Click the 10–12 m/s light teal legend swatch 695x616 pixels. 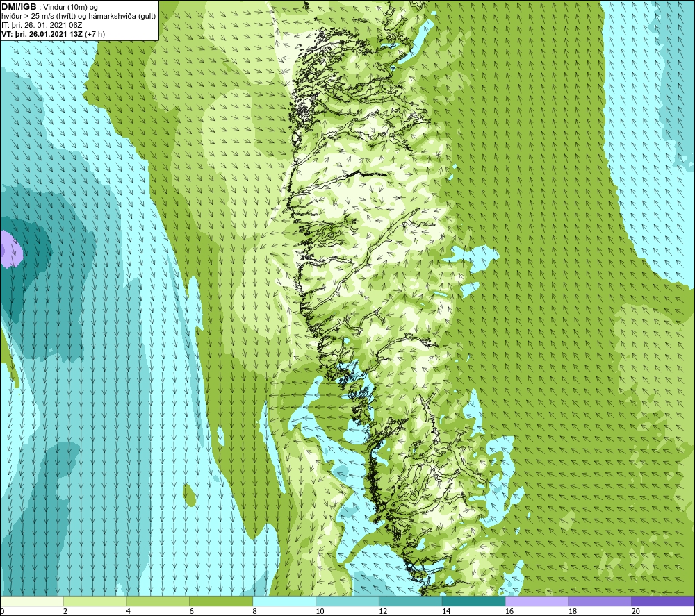click(347, 601)
